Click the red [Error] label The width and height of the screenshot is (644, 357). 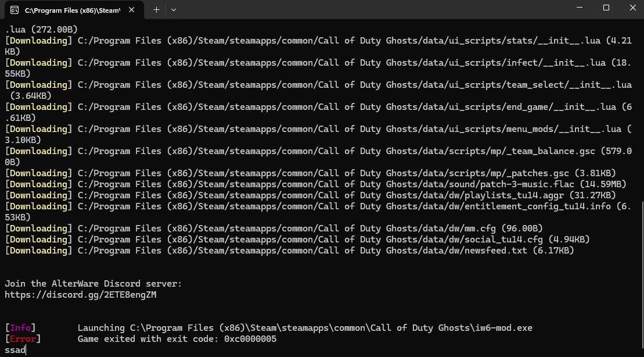pos(23,339)
